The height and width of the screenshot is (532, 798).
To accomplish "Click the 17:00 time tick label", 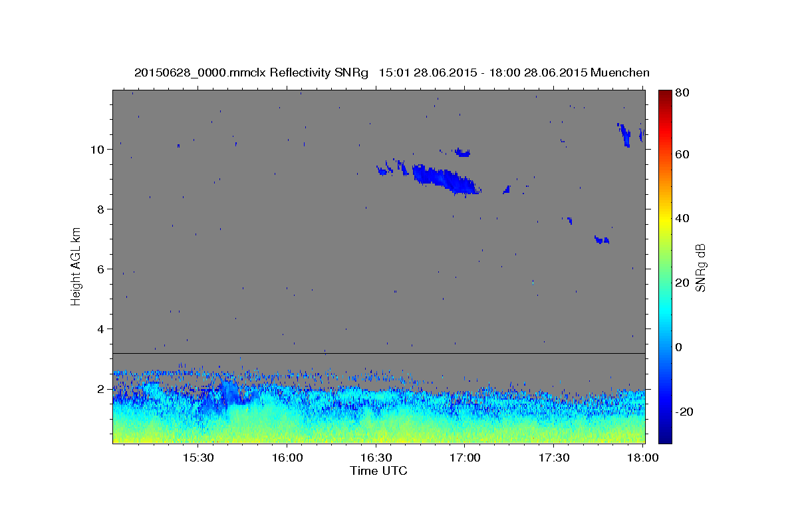I will [x=465, y=458].
